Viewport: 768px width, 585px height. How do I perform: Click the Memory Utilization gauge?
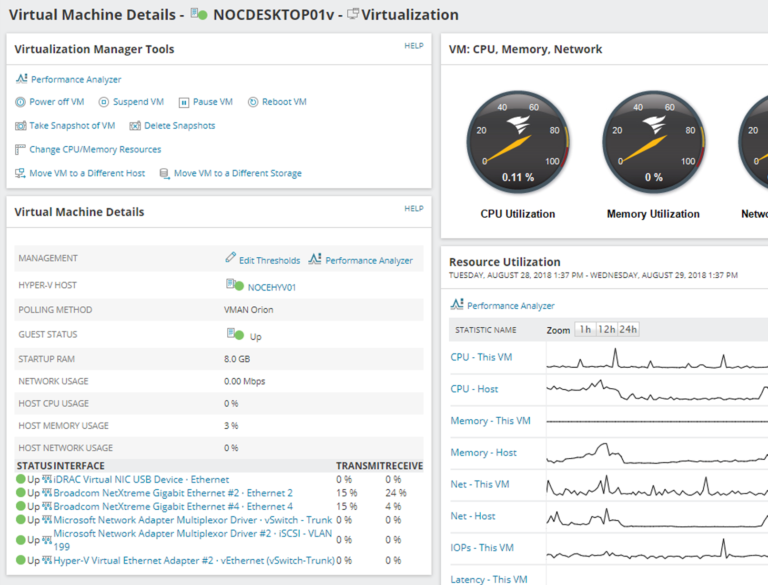pyautogui.click(x=653, y=142)
